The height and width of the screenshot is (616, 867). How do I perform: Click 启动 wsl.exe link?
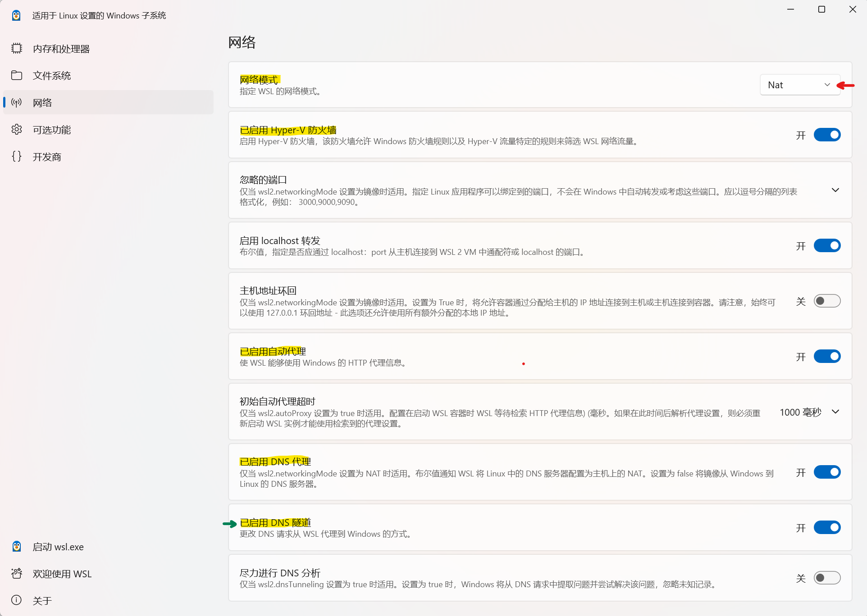tap(58, 547)
